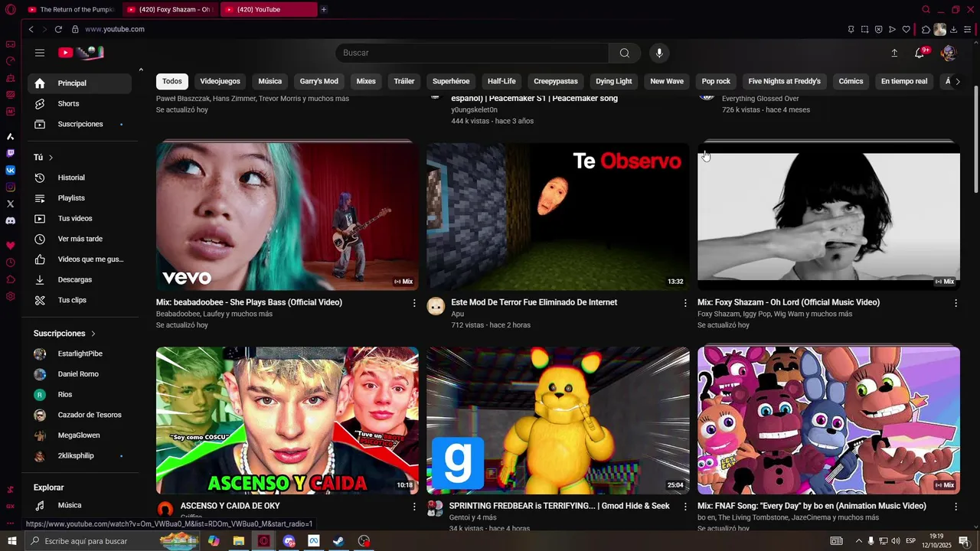Click the browser reload button

pyautogui.click(x=58, y=29)
